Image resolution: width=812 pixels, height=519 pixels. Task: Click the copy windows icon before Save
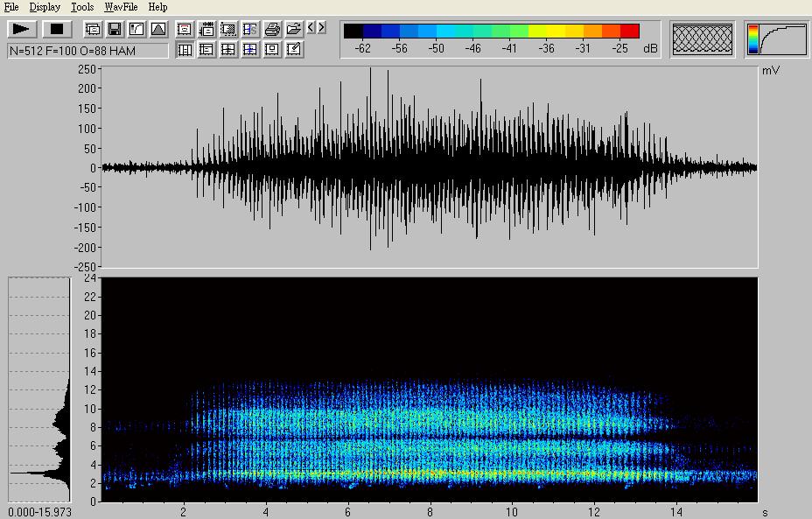(92, 29)
